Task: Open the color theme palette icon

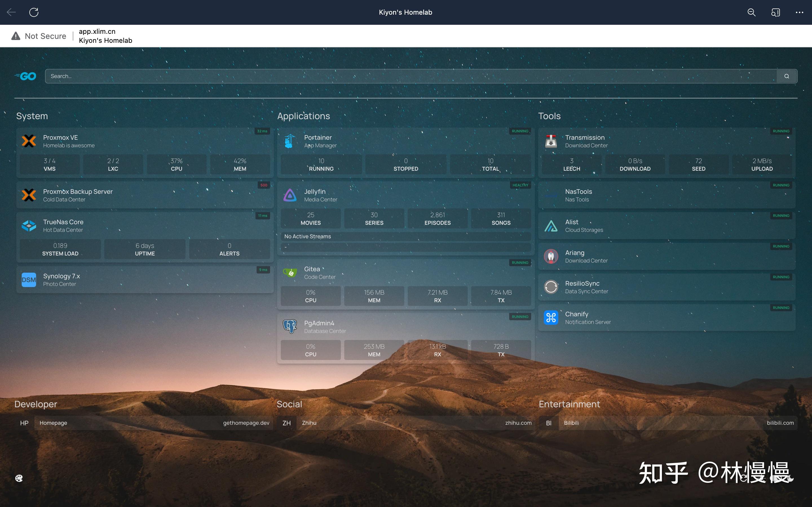Action: (x=19, y=478)
